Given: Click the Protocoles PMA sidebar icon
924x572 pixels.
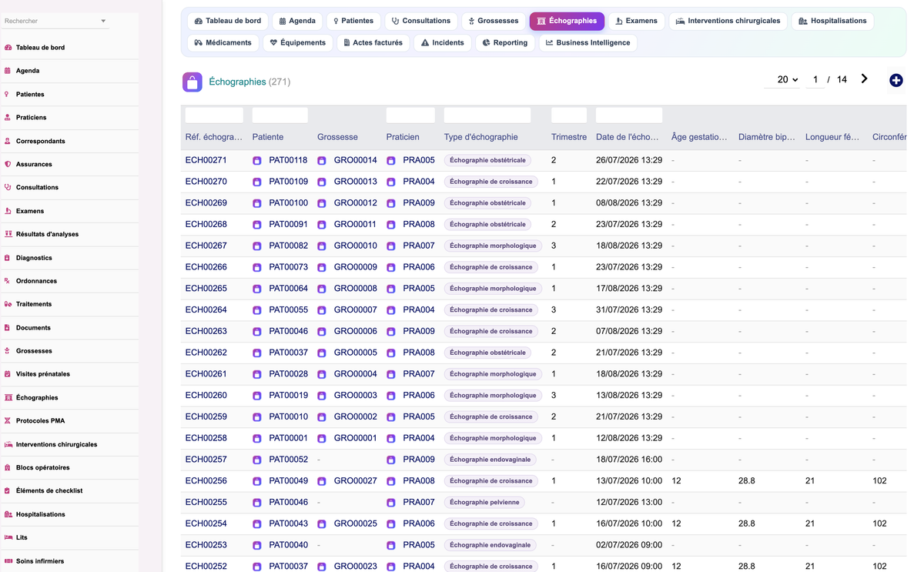Looking at the screenshot, I should pos(8,421).
